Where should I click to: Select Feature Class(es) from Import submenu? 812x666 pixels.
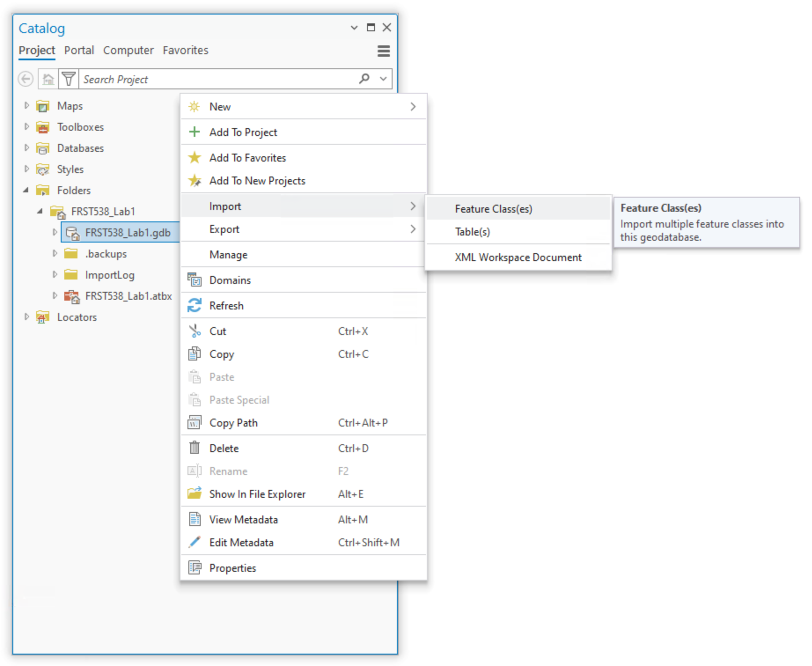click(493, 209)
